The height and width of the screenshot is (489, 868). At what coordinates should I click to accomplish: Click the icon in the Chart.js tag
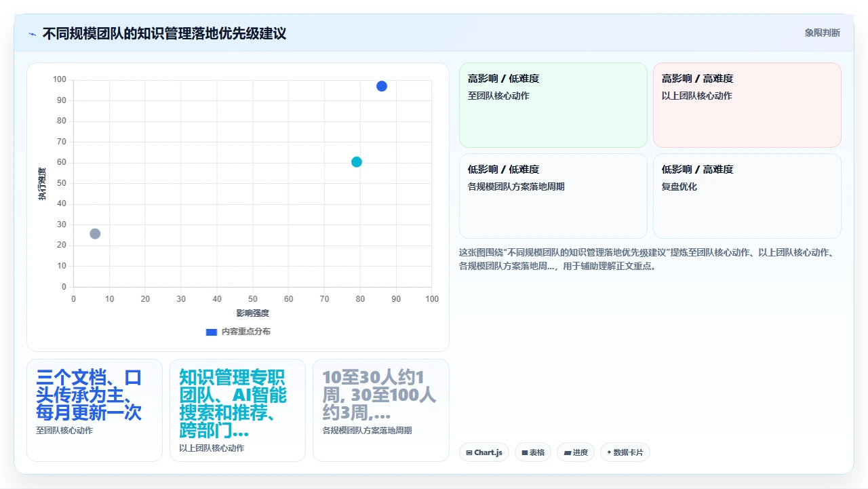[469, 452]
